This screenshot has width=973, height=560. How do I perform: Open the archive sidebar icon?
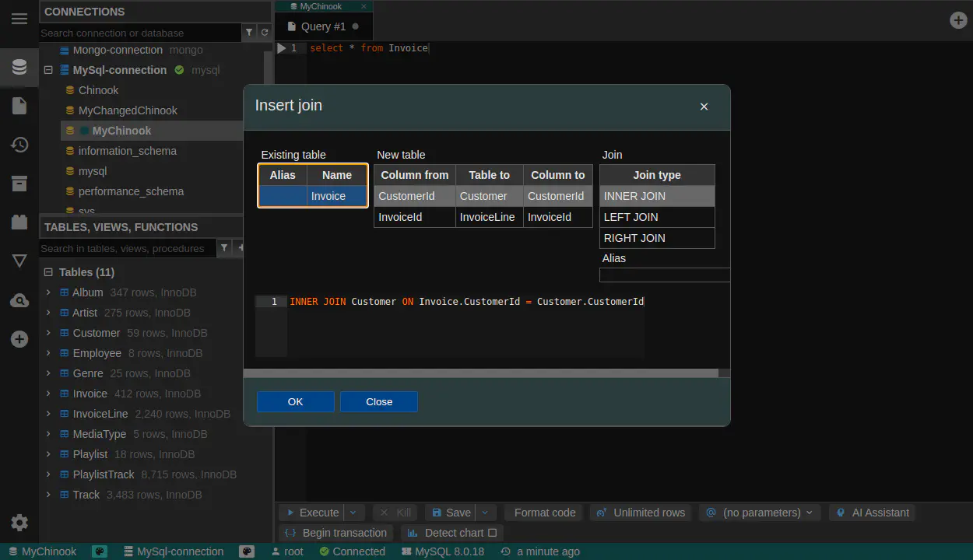pos(19,184)
